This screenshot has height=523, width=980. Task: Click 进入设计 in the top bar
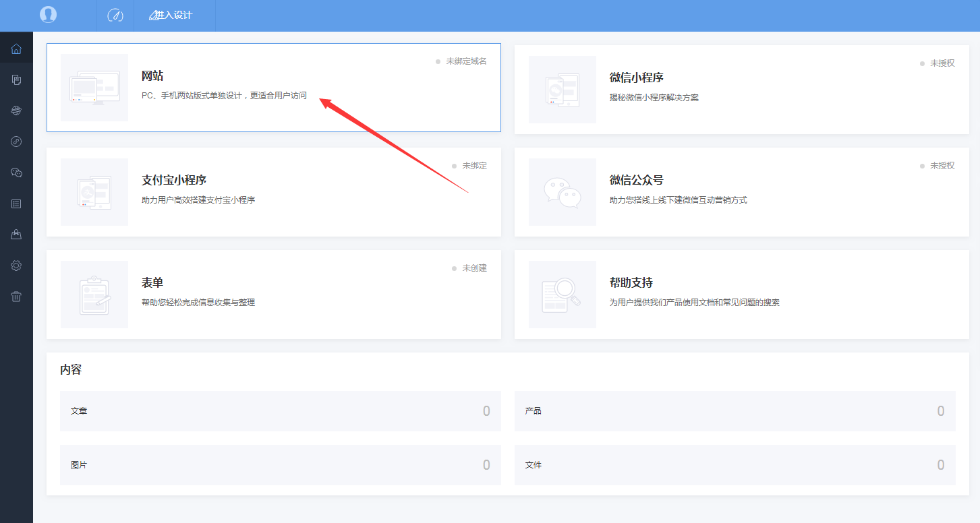173,15
